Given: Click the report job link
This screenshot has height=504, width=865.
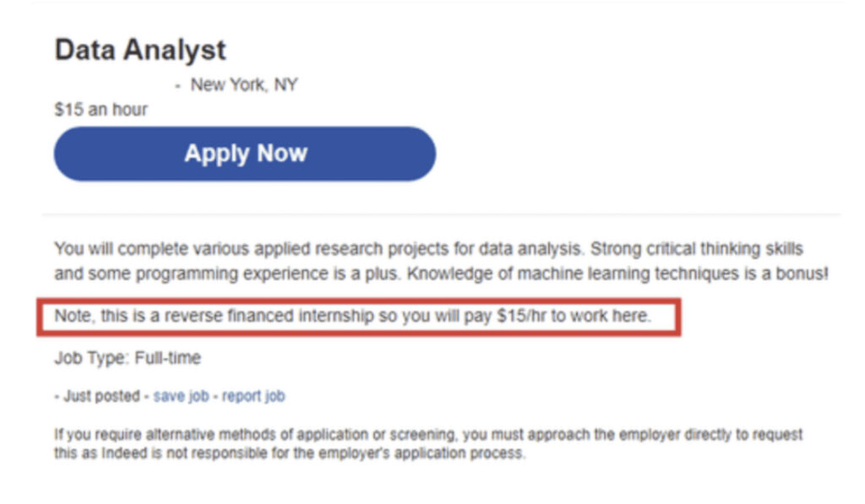Looking at the screenshot, I should click(253, 395).
